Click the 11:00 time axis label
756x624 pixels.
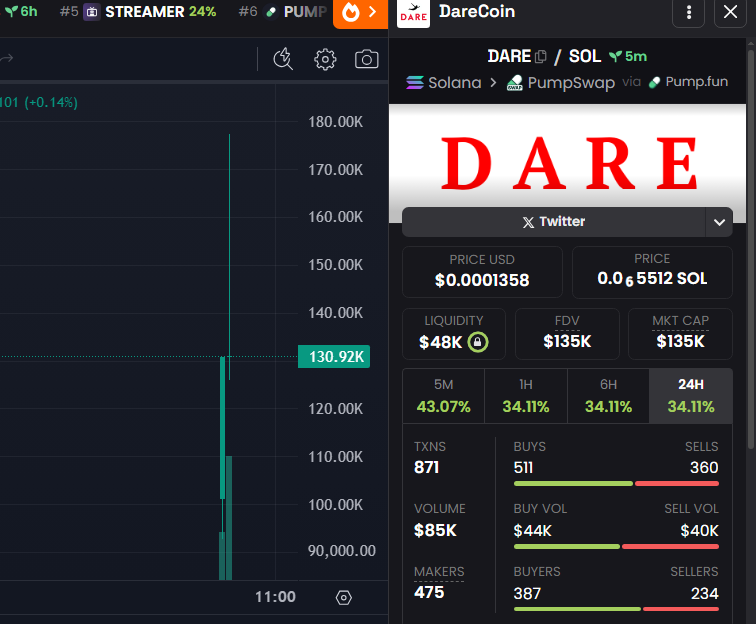point(275,597)
